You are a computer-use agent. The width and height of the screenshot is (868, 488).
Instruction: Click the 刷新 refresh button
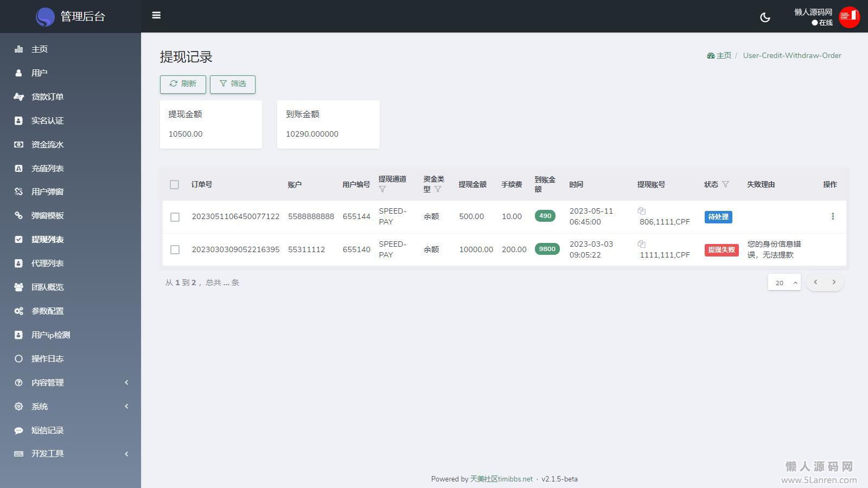point(183,84)
